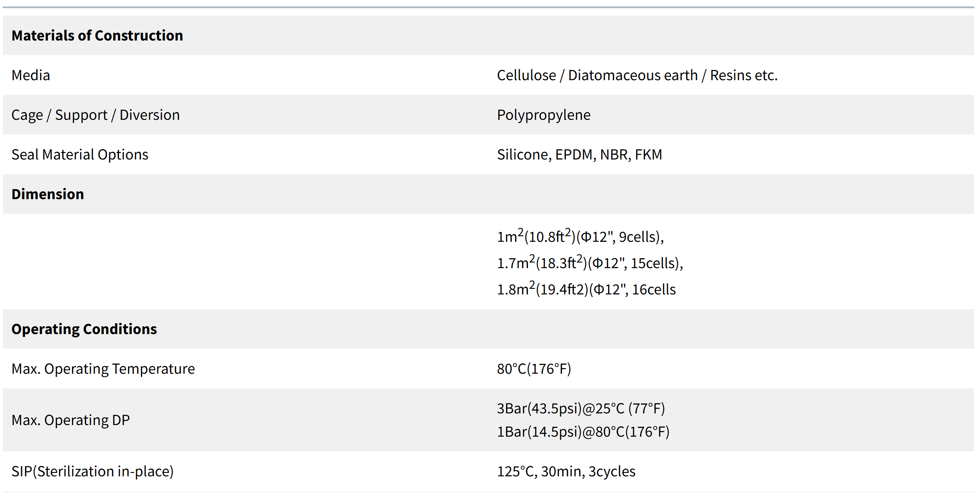The height and width of the screenshot is (494, 980).
Task: Select the 9cells dimension line
Action: click(581, 235)
